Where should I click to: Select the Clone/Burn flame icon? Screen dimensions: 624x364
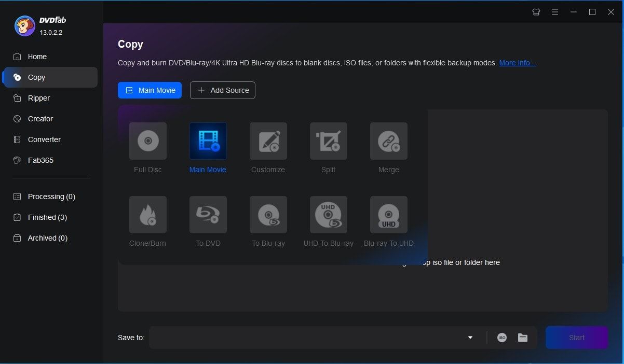[148, 215]
